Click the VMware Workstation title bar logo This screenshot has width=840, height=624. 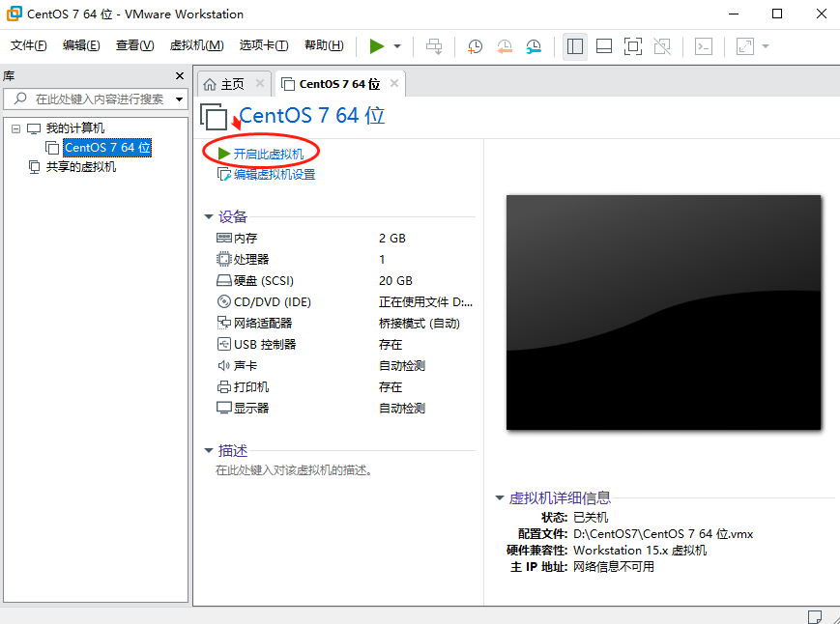pyautogui.click(x=14, y=14)
